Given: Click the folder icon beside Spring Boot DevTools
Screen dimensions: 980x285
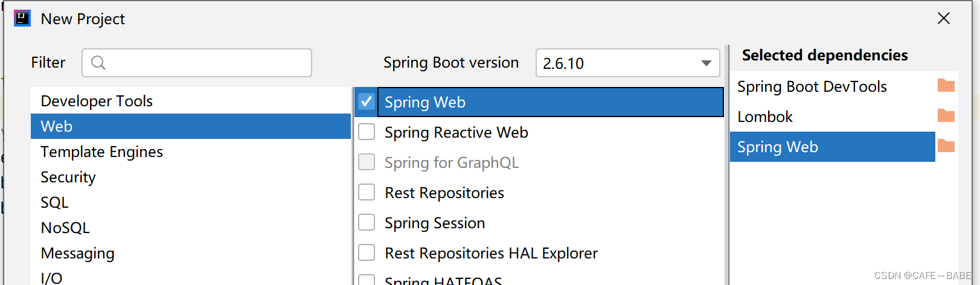Looking at the screenshot, I should (x=946, y=86).
